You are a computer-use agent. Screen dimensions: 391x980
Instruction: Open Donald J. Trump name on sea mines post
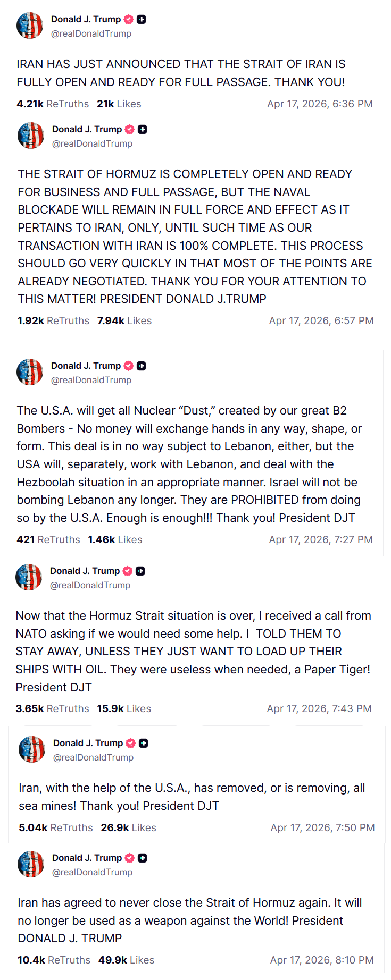click(88, 743)
